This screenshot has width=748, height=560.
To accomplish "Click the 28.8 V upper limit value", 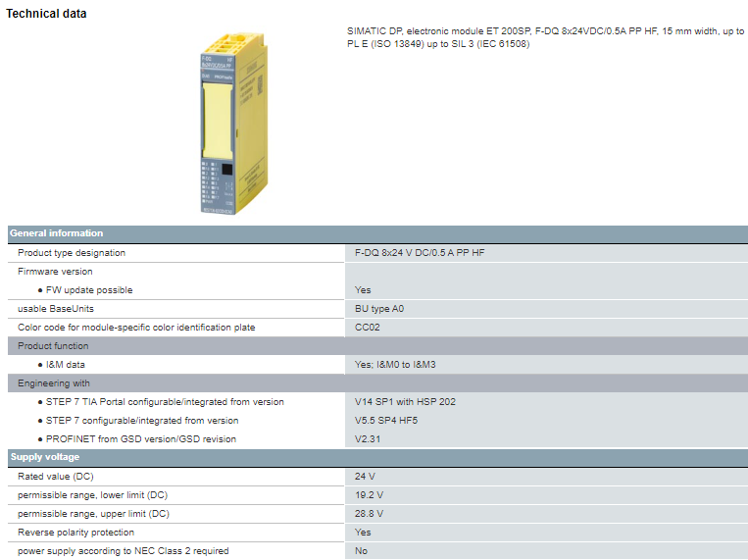I will pyautogui.click(x=369, y=514).
